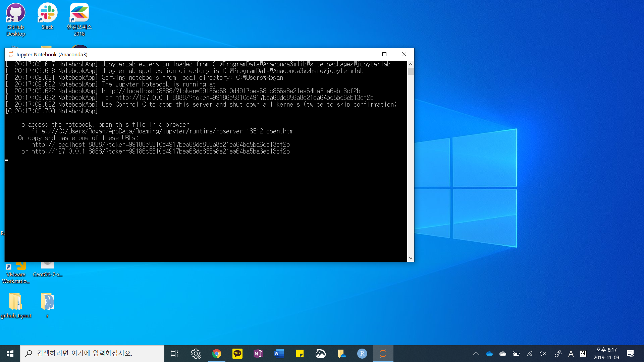This screenshot has width=644, height=362.
Task: Maximize the Jupyter Notebook console window
Action: (384, 54)
